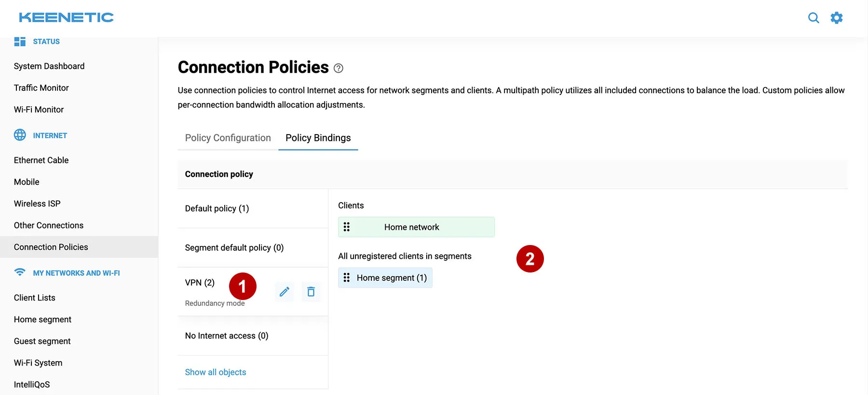The width and height of the screenshot is (868, 395).
Task: Select Default policy (1) in list
Action: 217,208
